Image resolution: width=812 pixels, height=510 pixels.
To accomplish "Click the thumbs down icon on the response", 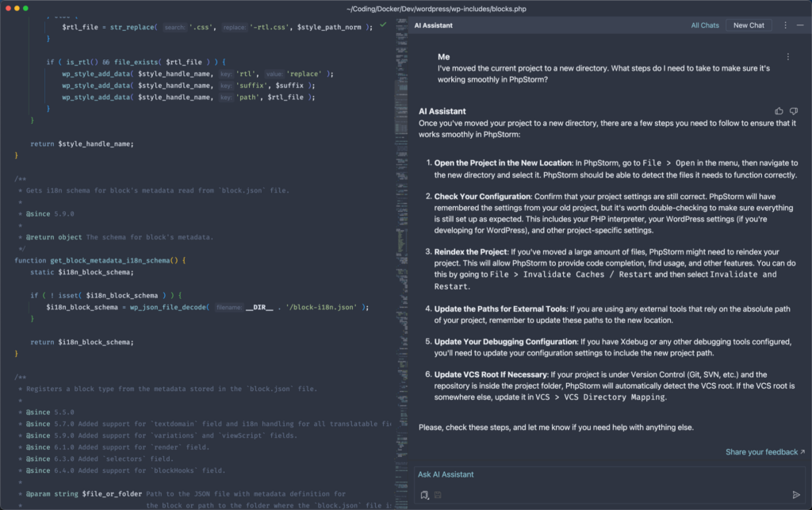I will 793,111.
